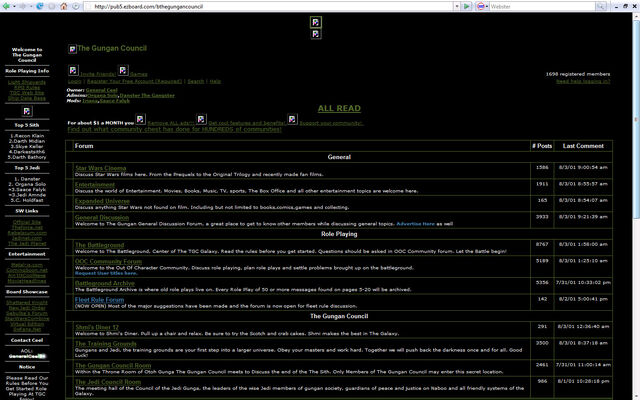640x400 pixels.
Task: Click the # Posts column header
Action: coord(542,146)
